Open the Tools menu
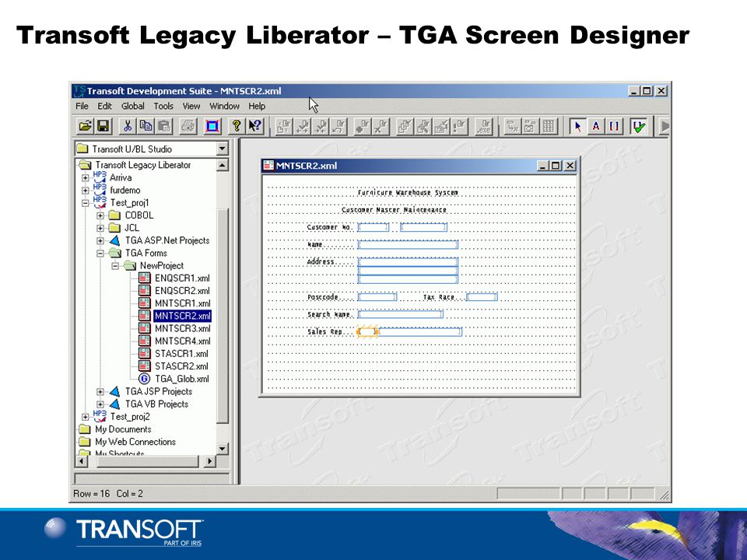747x560 pixels. click(x=163, y=107)
